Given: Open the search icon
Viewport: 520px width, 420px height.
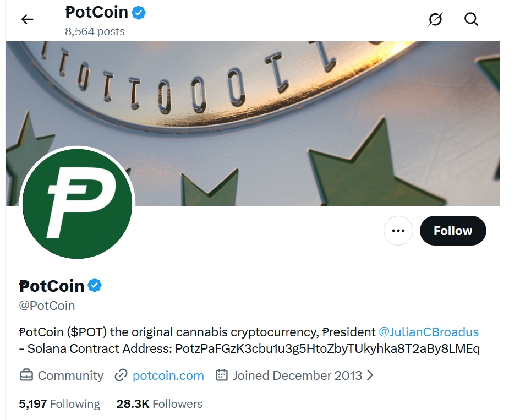Looking at the screenshot, I should point(471,19).
